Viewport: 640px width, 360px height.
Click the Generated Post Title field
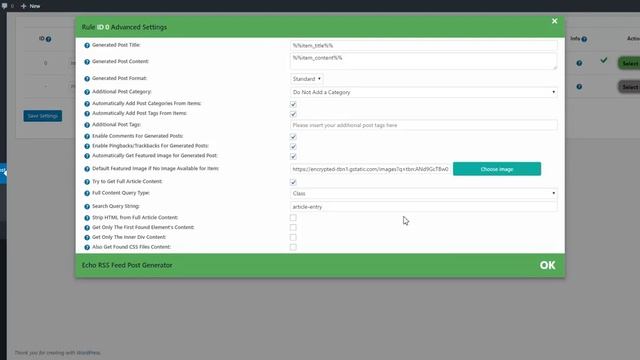point(424,46)
